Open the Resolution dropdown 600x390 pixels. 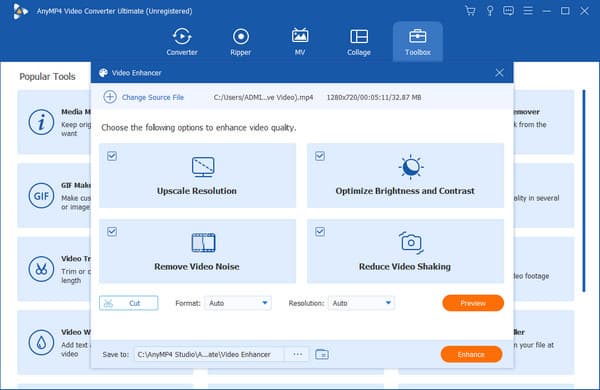click(361, 303)
